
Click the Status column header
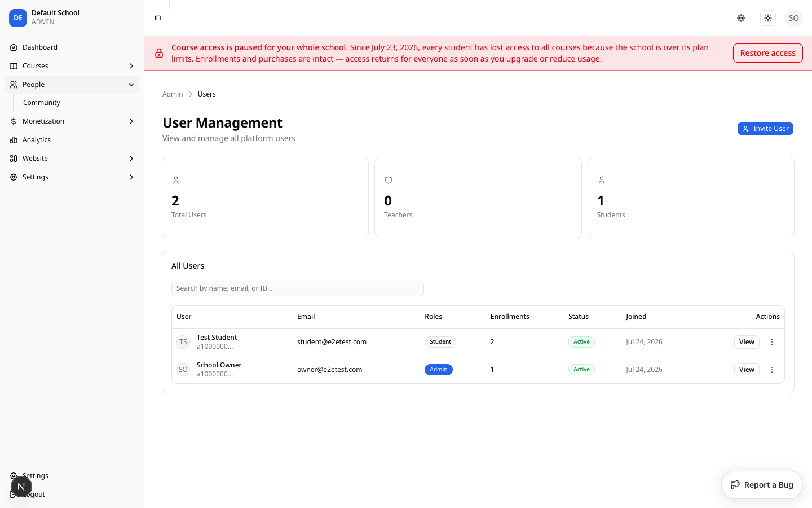(x=579, y=317)
